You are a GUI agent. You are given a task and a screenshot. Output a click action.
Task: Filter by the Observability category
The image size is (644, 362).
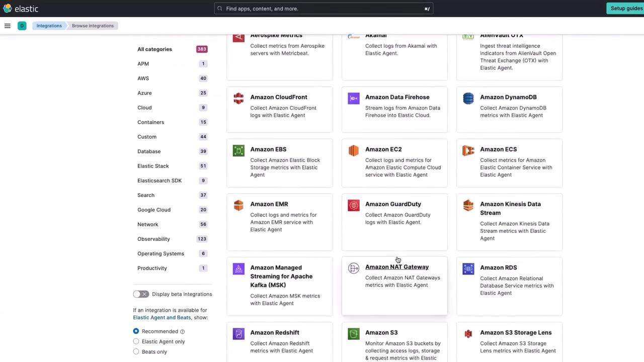[x=153, y=239]
